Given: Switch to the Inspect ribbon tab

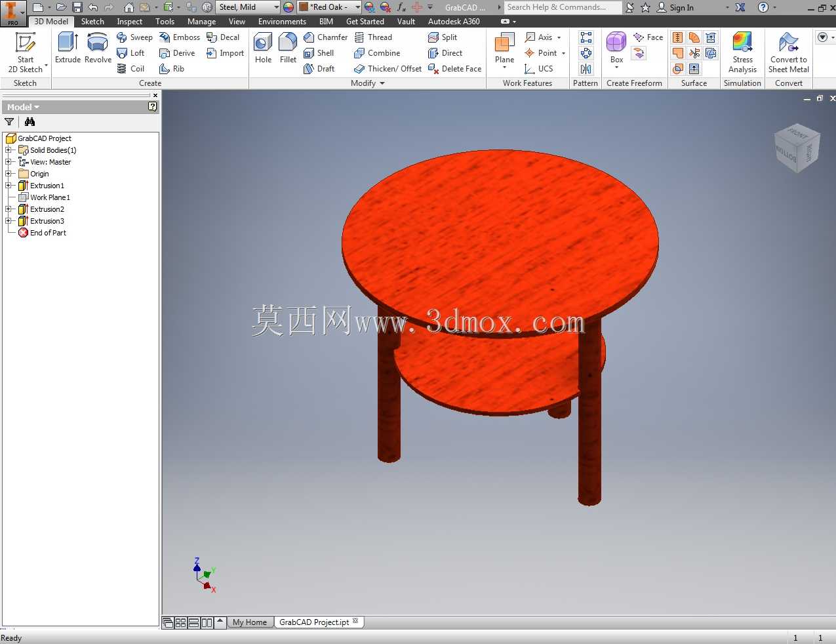Looking at the screenshot, I should (130, 22).
